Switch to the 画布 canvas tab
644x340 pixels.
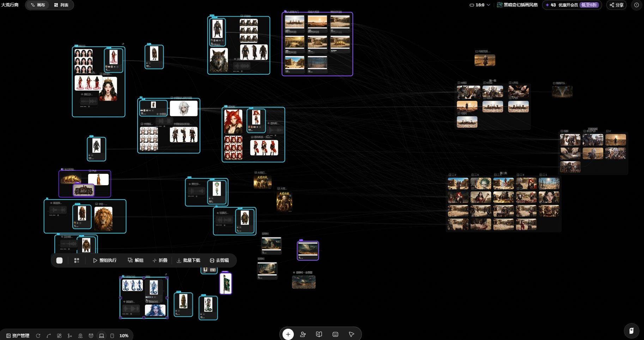tap(38, 5)
